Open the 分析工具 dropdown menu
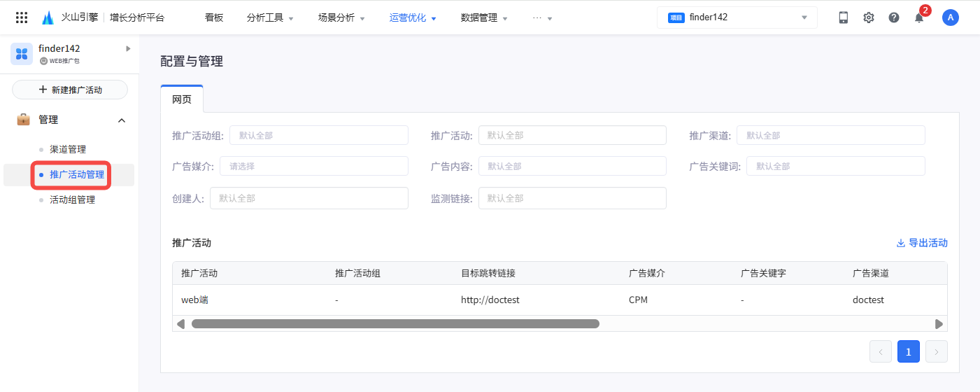This screenshot has width=980, height=392. pos(270,18)
